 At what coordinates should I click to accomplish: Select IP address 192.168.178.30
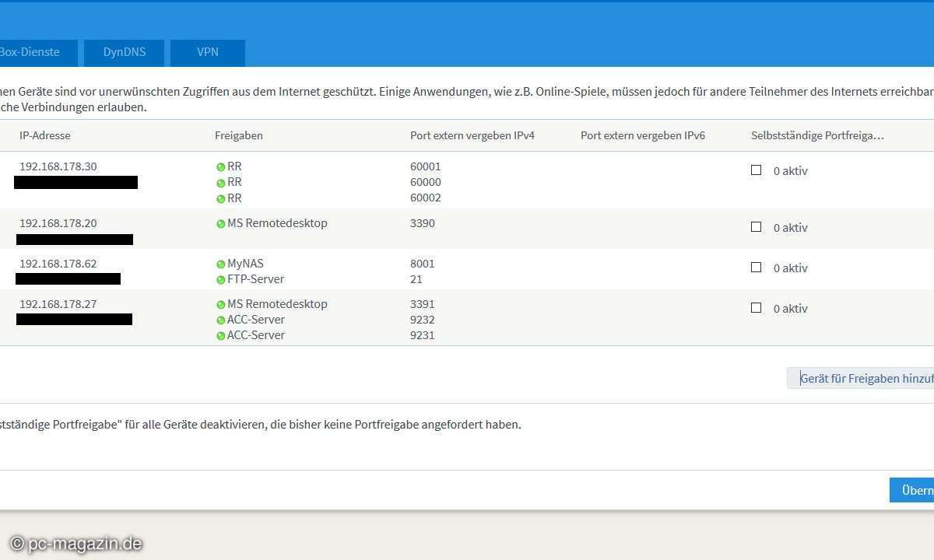click(x=58, y=166)
